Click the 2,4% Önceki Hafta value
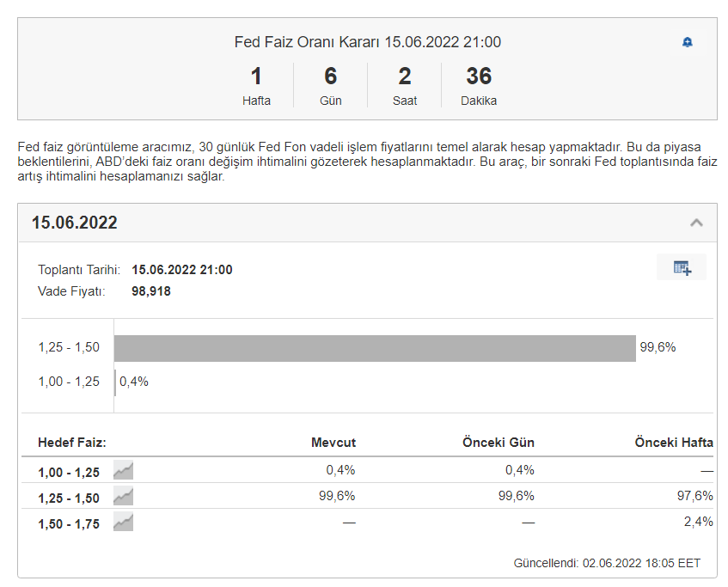The width and height of the screenshot is (728, 587). coord(698,522)
